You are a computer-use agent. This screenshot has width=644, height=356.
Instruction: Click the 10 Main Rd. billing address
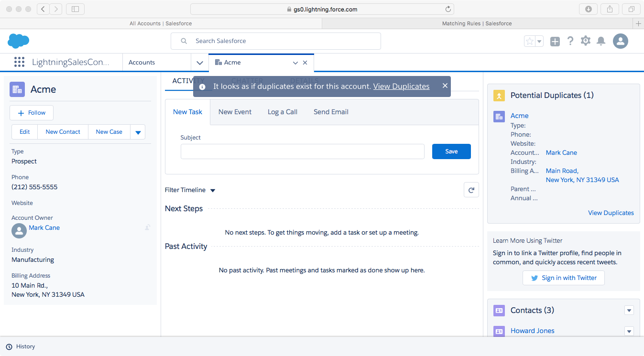click(48, 290)
